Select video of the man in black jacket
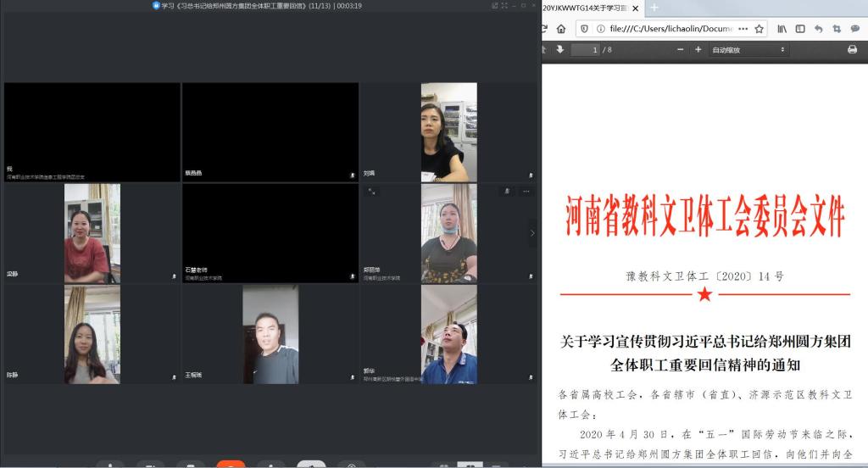The width and height of the screenshot is (868, 468). (x=270, y=335)
